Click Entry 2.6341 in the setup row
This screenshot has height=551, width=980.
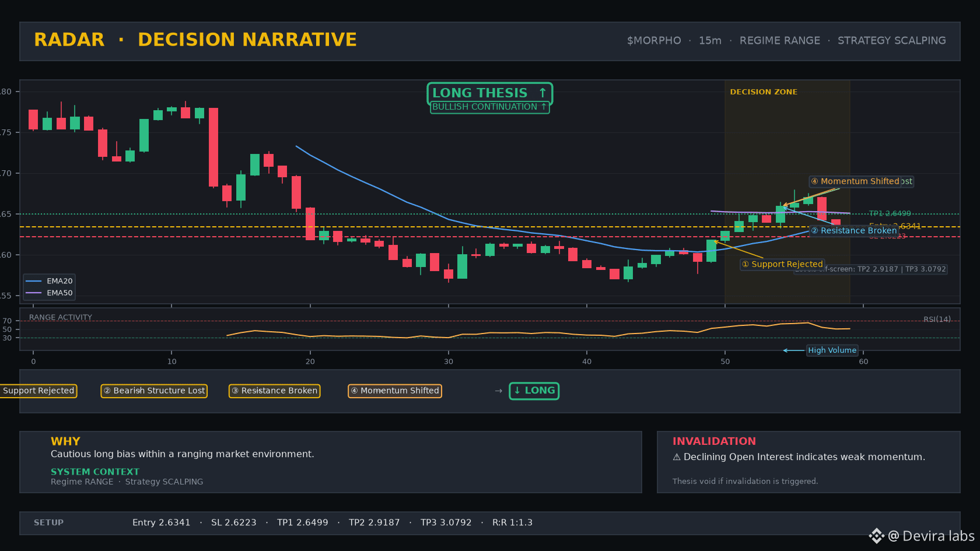[x=162, y=523]
